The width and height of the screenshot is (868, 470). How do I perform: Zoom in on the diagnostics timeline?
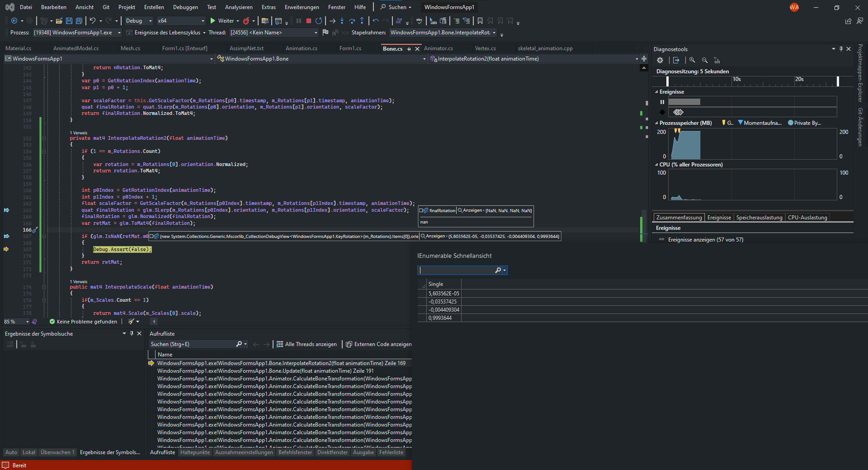coord(692,60)
